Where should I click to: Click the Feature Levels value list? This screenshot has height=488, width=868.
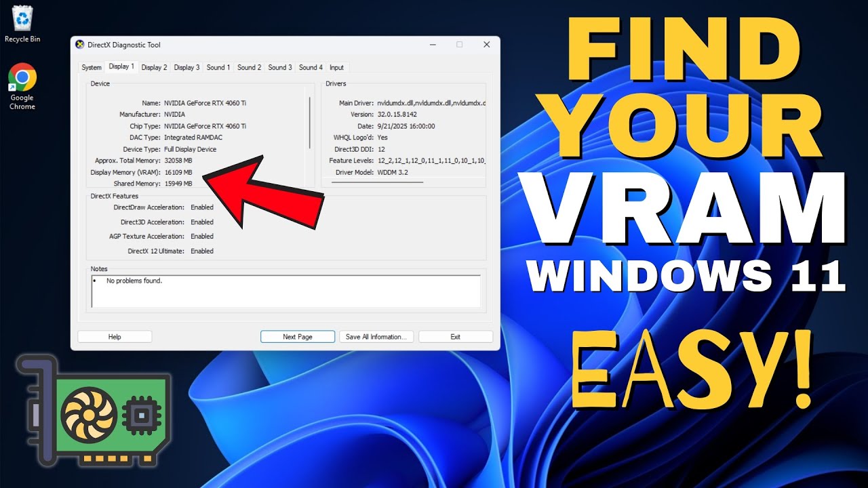431,161
